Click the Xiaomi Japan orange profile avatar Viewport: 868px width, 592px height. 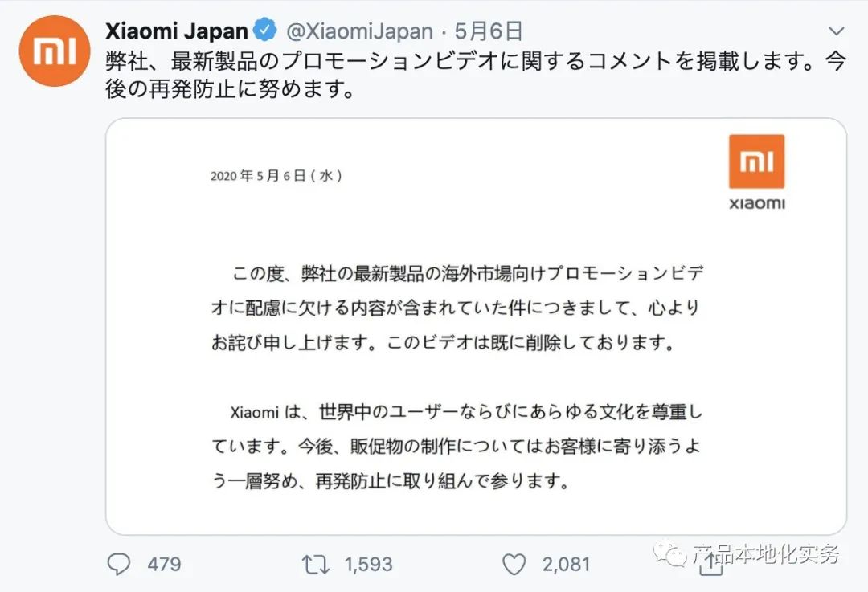tap(54, 49)
